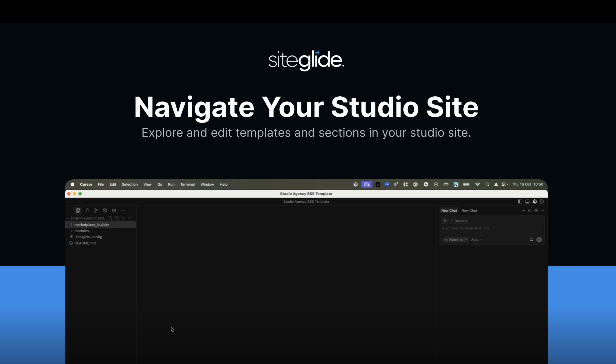Open the Search magnifier in sidebar

coord(87,210)
